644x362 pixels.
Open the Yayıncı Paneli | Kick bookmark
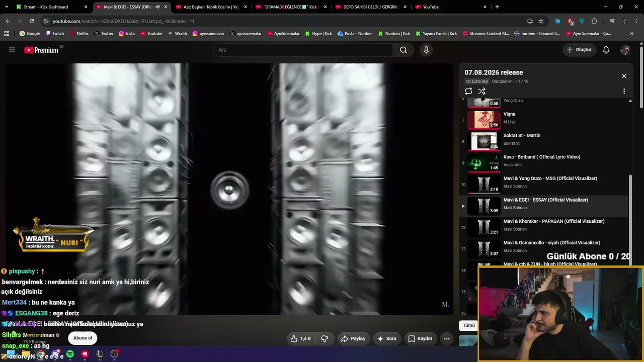point(436,34)
